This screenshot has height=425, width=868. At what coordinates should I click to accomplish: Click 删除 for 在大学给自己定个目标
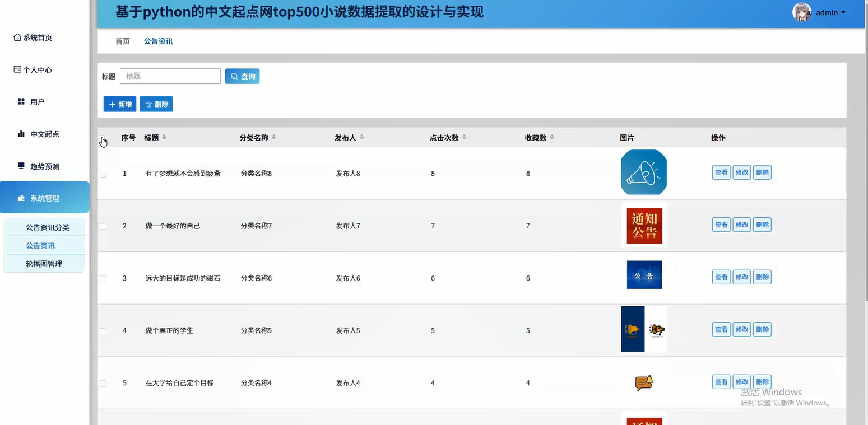pos(763,382)
